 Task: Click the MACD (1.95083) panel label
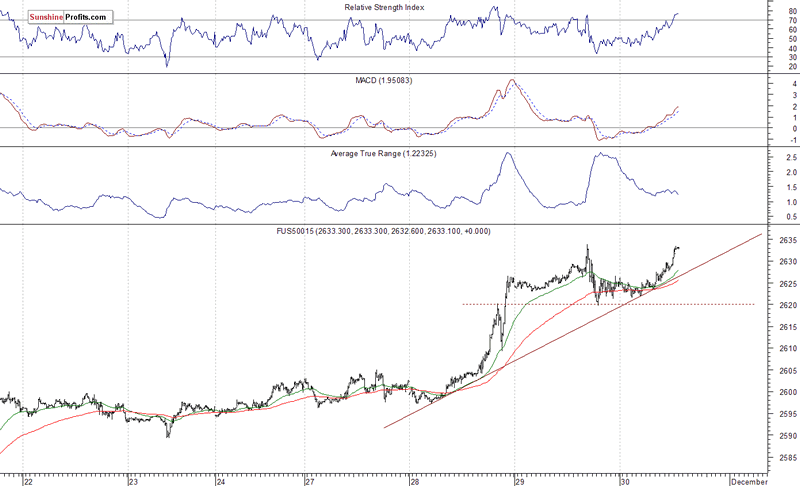pyautogui.click(x=384, y=81)
